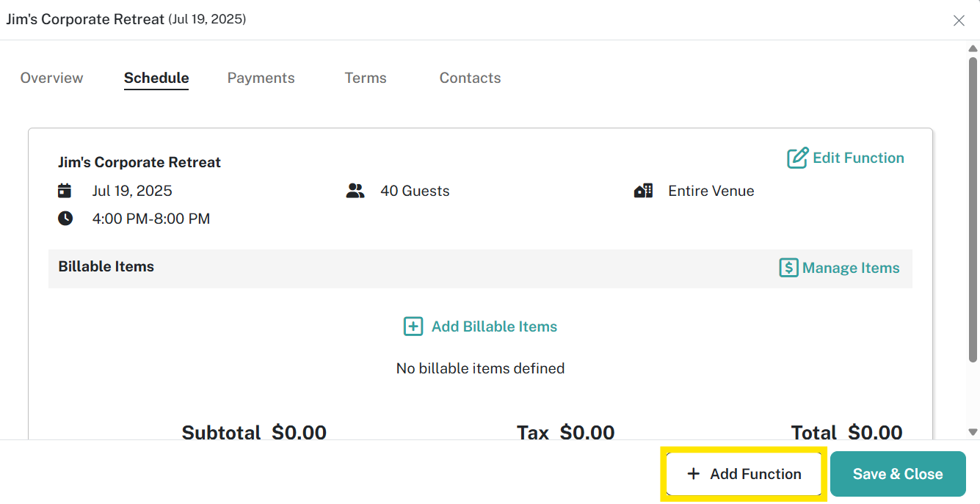
Task: Click the Edit Function pencil icon
Action: pyautogui.click(x=797, y=158)
